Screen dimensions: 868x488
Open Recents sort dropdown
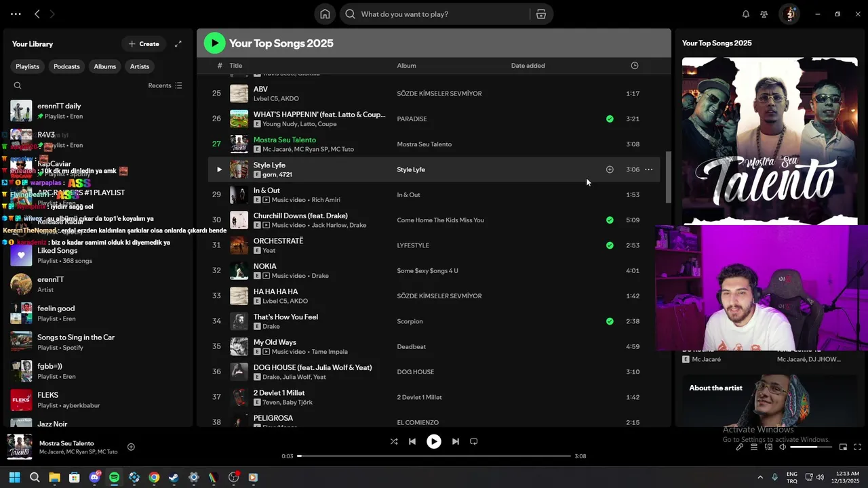point(165,85)
